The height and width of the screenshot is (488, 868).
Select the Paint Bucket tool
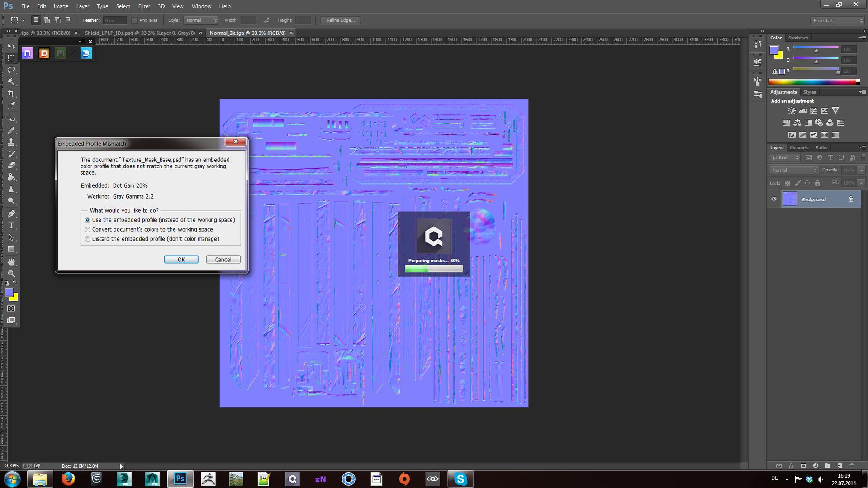point(11,177)
